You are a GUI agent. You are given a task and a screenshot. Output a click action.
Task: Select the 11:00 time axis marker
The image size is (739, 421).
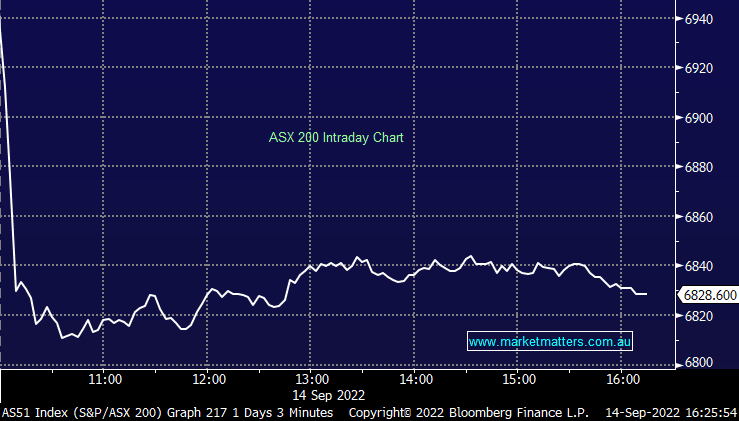pos(105,381)
